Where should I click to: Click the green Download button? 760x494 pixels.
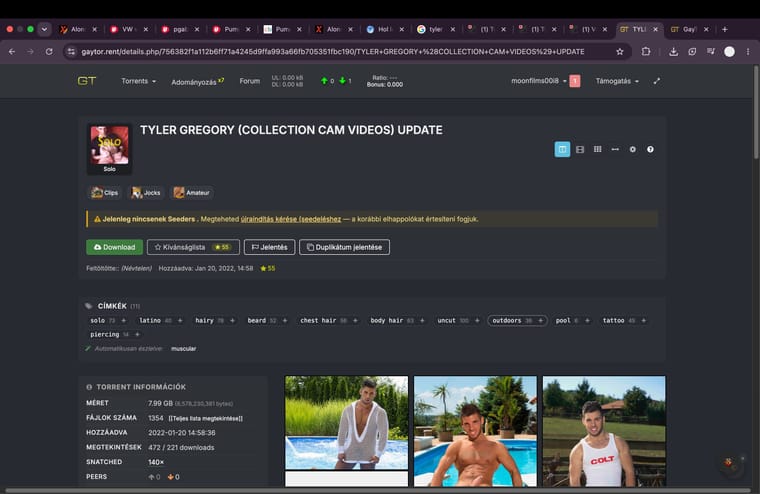click(114, 247)
